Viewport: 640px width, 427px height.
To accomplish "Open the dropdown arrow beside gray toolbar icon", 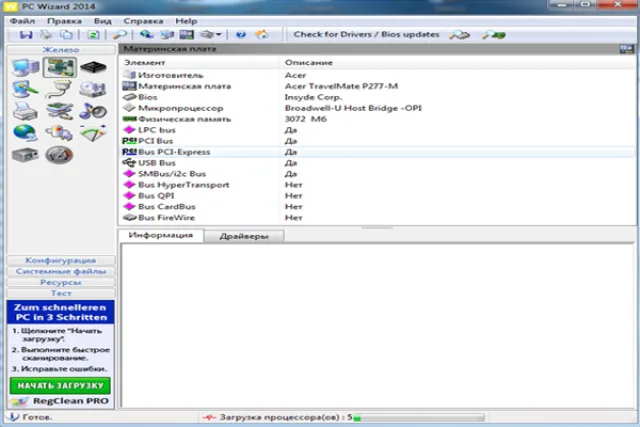I will (x=218, y=35).
